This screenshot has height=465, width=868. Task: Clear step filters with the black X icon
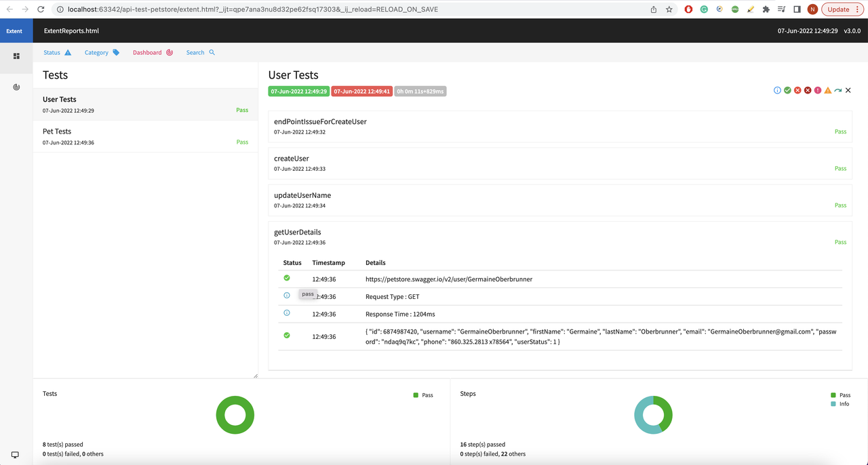tap(848, 90)
